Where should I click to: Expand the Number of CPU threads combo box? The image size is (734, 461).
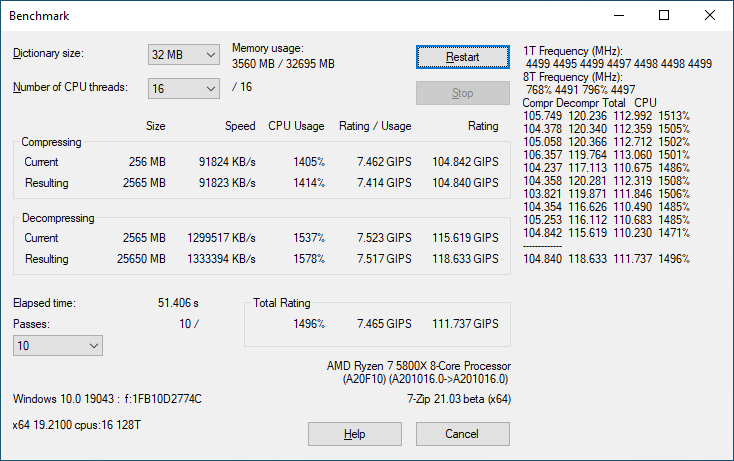tap(183, 88)
